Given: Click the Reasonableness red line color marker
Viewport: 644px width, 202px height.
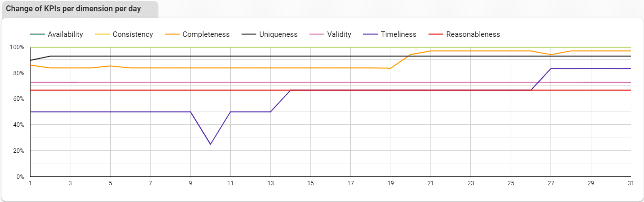Looking at the screenshot, I should (436, 34).
